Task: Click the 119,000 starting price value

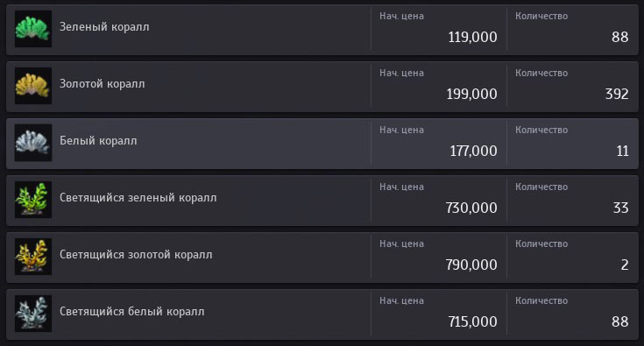Action: click(x=472, y=38)
